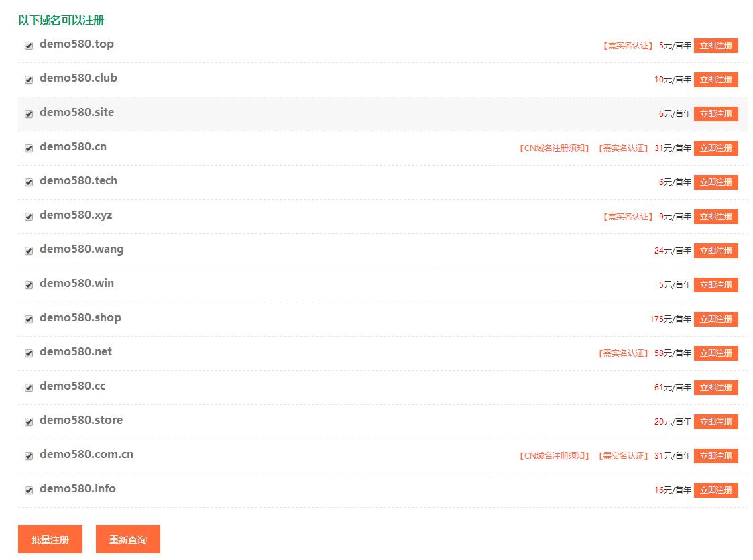The image size is (753, 560).
Task: Register demo580.store via 立即注册
Action: [x=715, y=422]
